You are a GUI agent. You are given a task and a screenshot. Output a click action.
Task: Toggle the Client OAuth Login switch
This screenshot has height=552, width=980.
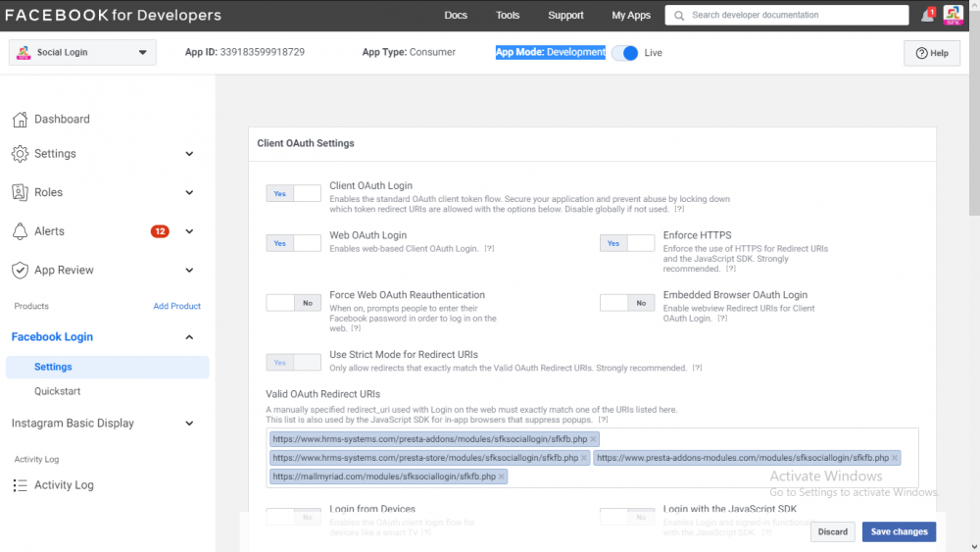(293, 193)
